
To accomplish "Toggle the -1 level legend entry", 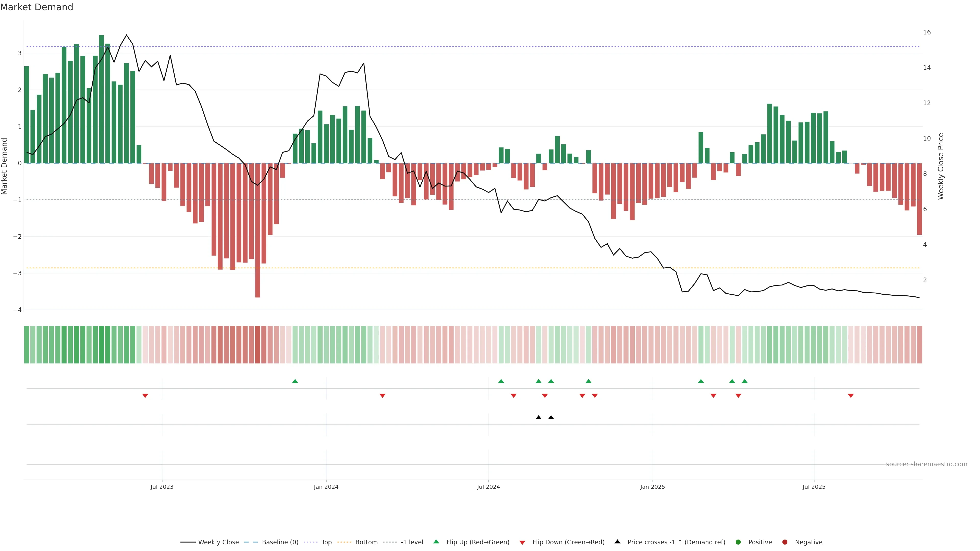I will [412, 542].
